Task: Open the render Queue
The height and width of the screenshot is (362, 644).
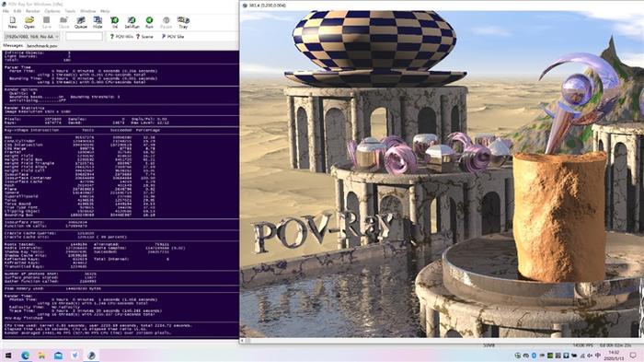Action: (81, 22)
